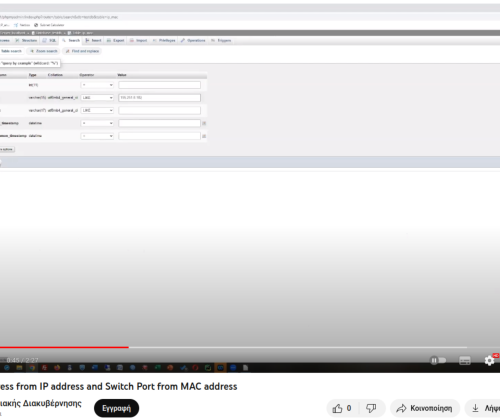This screenshot has width=500, height=420.
Task: Open the phpMyAdmin Export tab
Action: click(x=115, y=40)
